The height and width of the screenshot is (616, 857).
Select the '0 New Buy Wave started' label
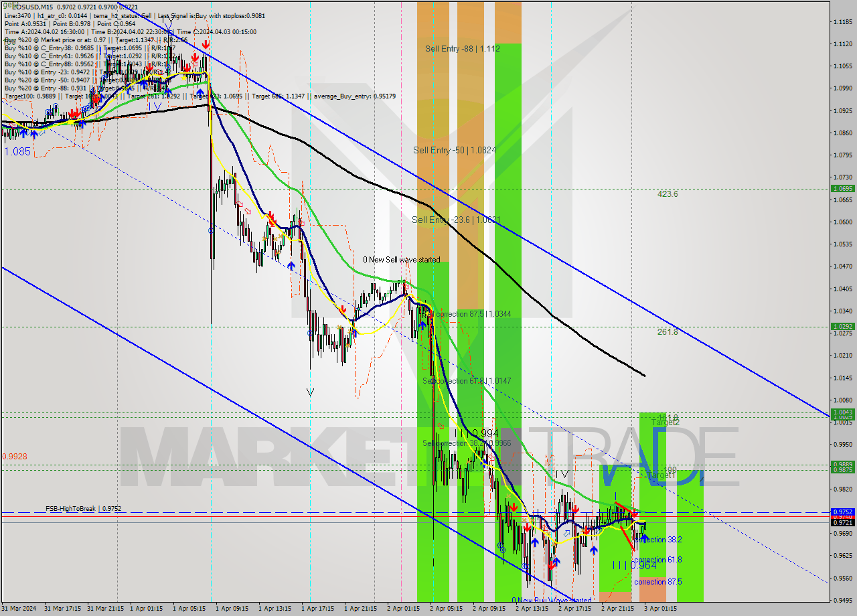coord(552,601)
